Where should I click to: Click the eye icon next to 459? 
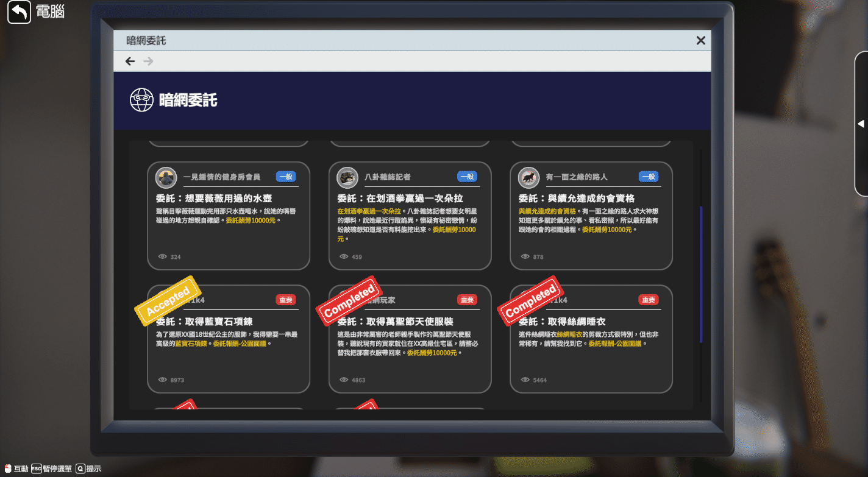coord(344,256)
